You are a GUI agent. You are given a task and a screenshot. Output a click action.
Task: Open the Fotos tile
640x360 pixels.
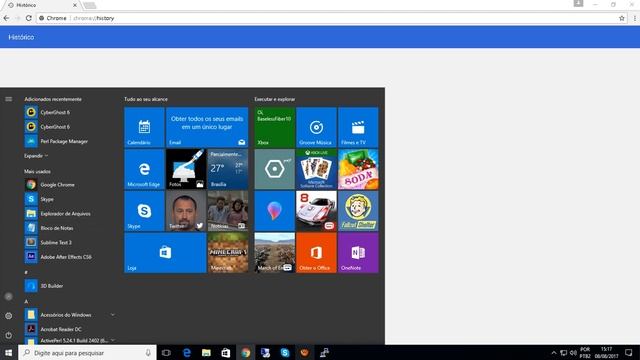tap(186, 169)
